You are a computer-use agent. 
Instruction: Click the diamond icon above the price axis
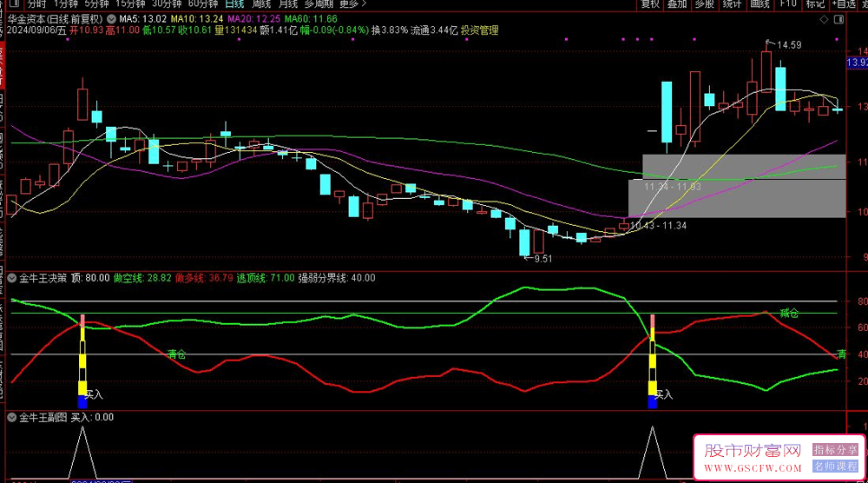pyautogui.click(x=825, y=19)
